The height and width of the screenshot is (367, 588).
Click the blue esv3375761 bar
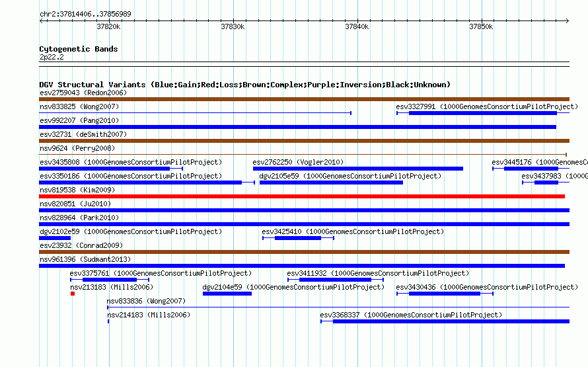point(110,280)
